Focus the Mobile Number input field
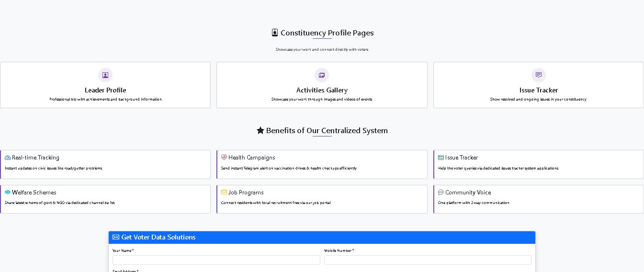Screen dimensions: 644x272 coord(428,260)
